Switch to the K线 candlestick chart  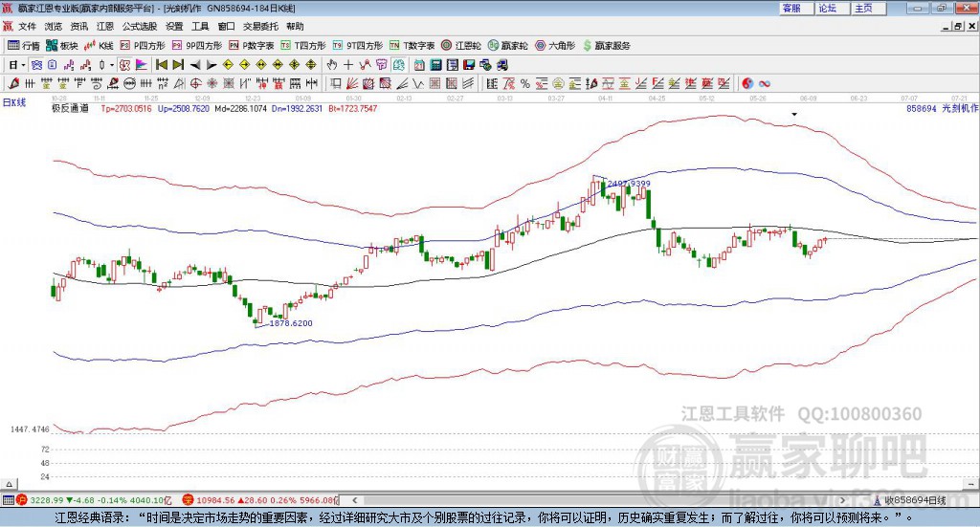pos(99,46)
